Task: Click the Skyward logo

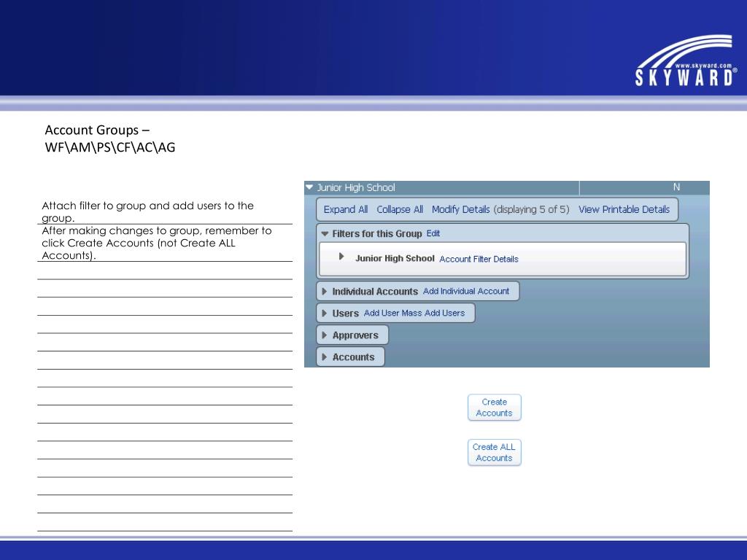Action: point(686,61)
